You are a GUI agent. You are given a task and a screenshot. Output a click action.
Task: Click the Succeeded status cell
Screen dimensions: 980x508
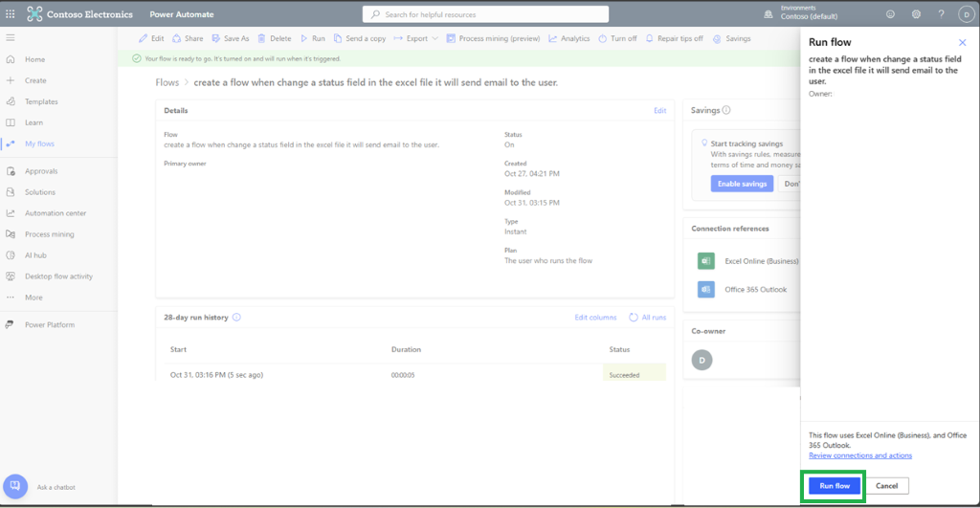pyautogui.click(x=634, y=373)
